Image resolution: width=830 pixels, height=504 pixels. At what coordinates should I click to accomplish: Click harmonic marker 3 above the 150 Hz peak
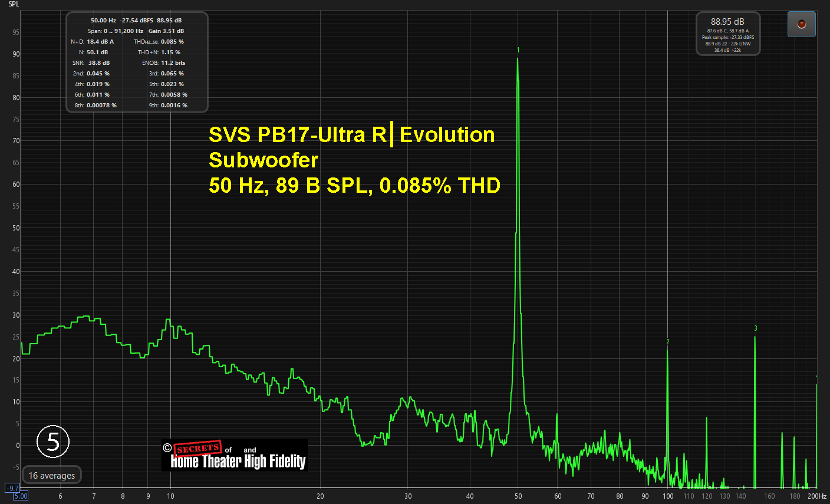[756, 328]
